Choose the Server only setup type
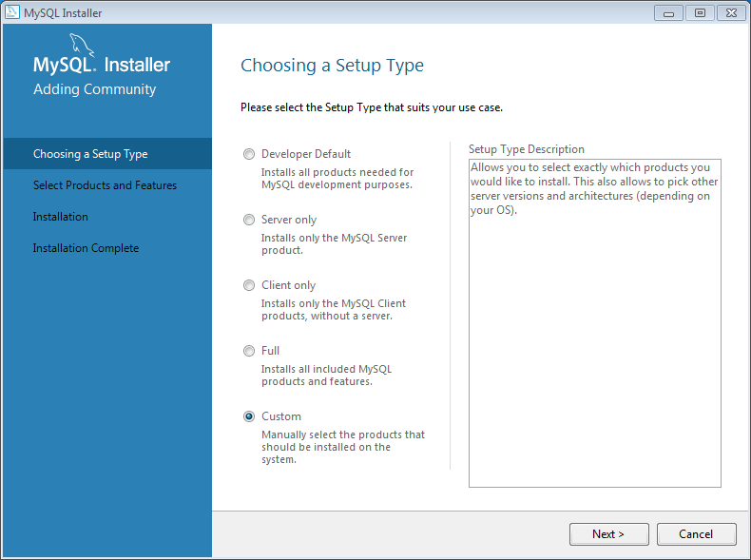The image size is (751, 560). coord(249,220)
